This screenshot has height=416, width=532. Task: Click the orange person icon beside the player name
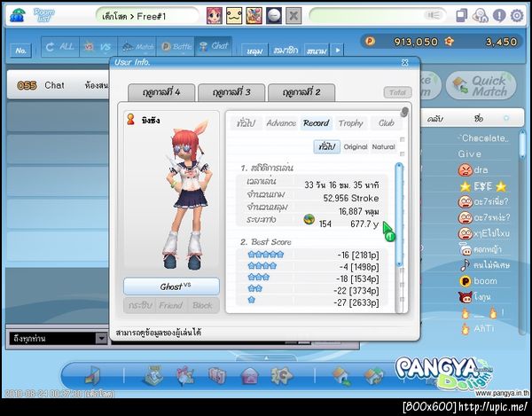click(x=130, y=120)
